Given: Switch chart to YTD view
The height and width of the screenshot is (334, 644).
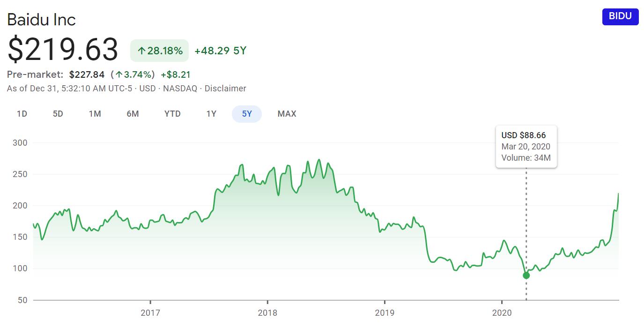Looking at the screenshot, I should 172,114.
